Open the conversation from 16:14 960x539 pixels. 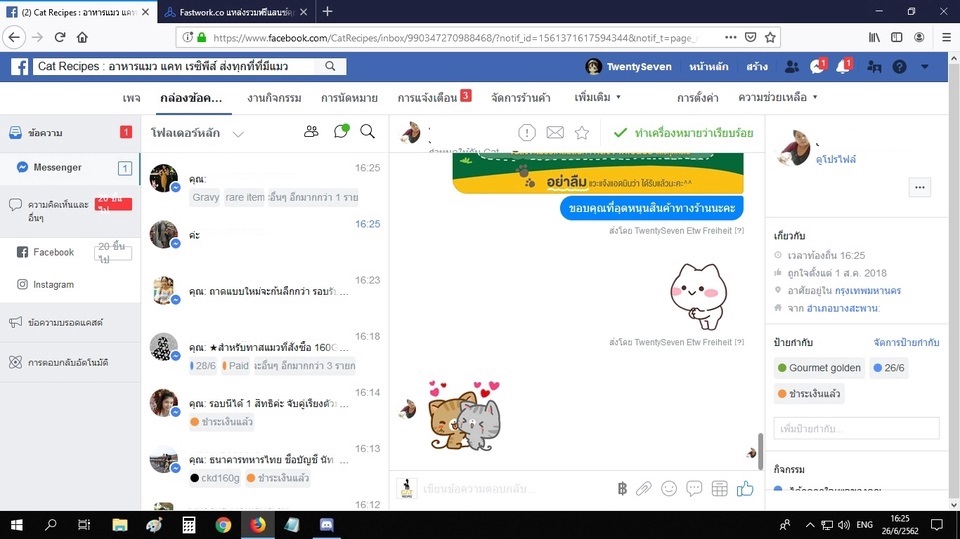(x=265, y=408)
